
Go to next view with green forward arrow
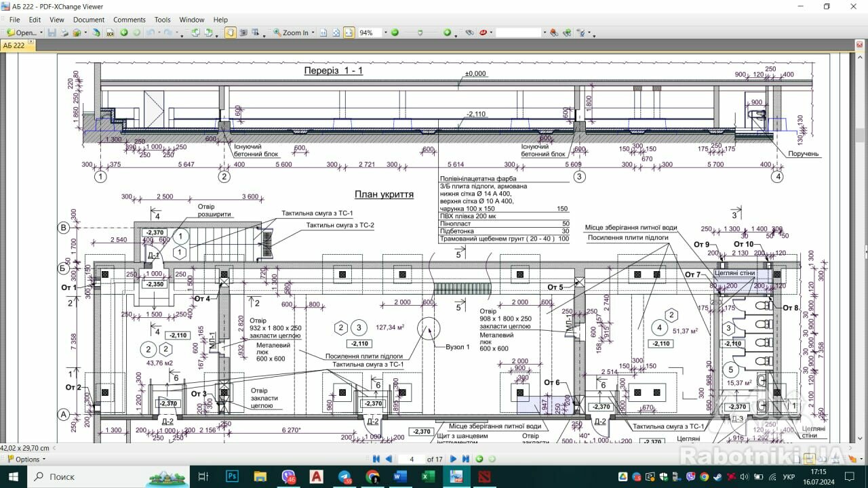tap(136, 33)
